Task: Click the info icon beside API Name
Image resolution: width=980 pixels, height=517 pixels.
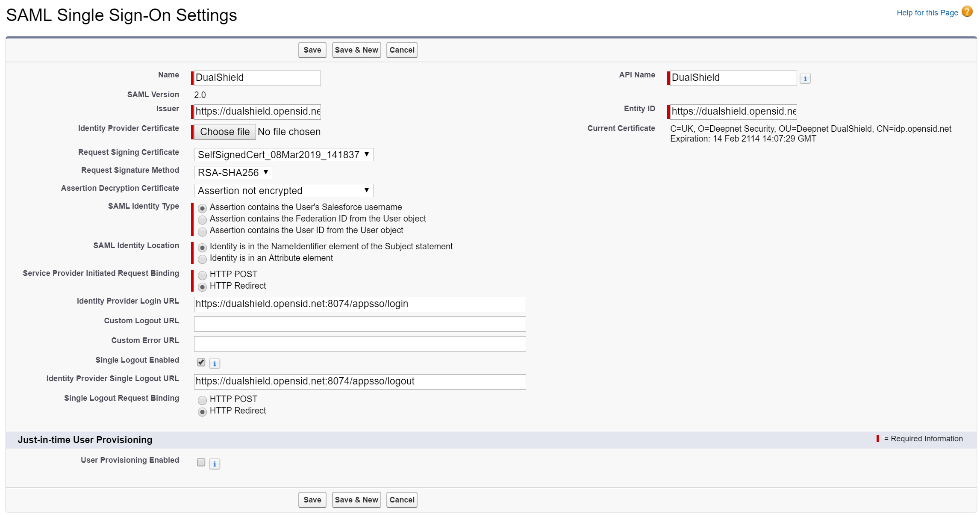Action: [x=805, y=78]
